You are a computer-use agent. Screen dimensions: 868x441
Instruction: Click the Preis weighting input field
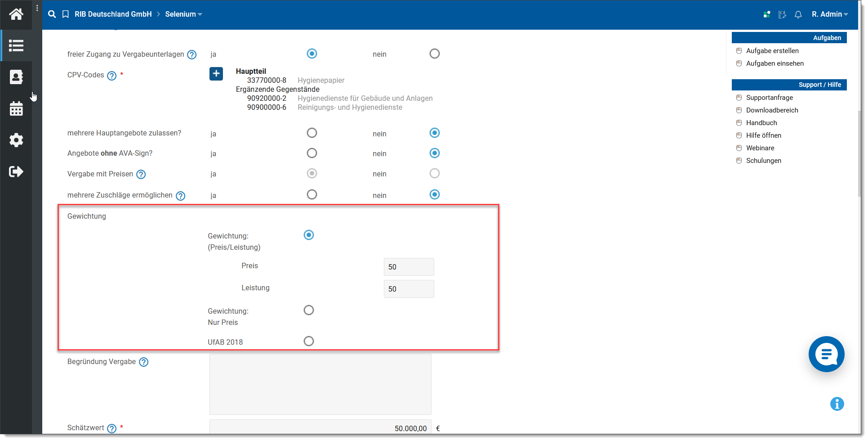(409, 267)
